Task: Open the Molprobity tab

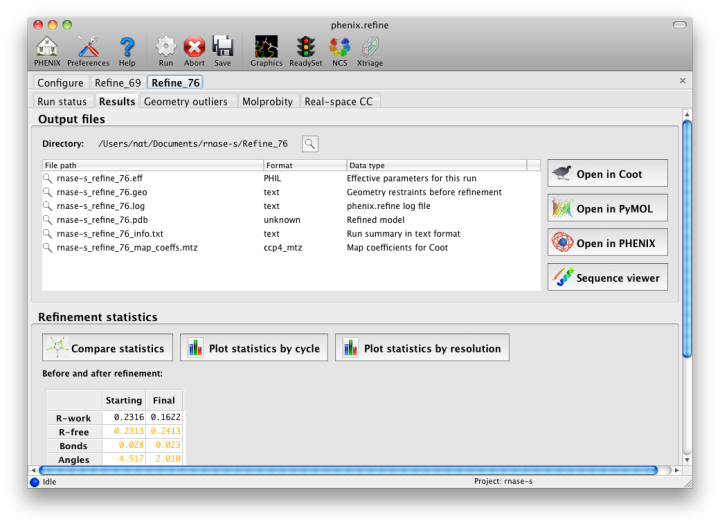Action: pyautogui.click(x=268, y=101)
